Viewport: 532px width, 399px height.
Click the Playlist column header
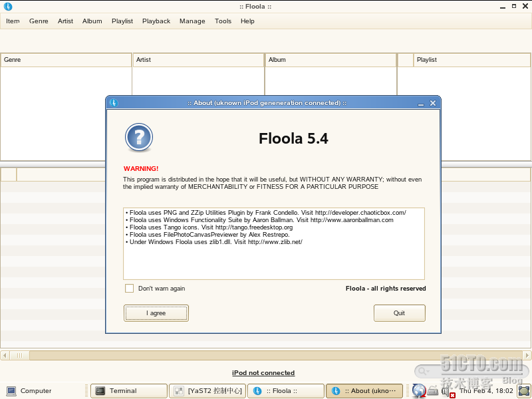coord(471,60)
